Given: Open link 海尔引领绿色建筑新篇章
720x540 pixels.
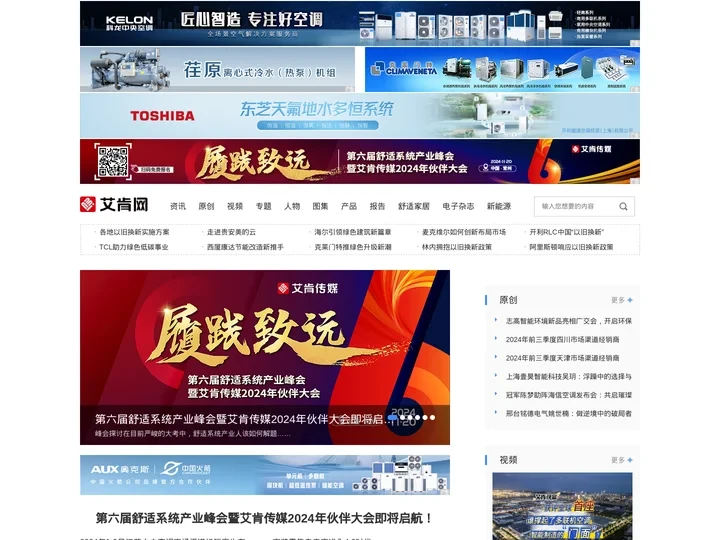Looking at the screenshot, I should pos(353,232).
